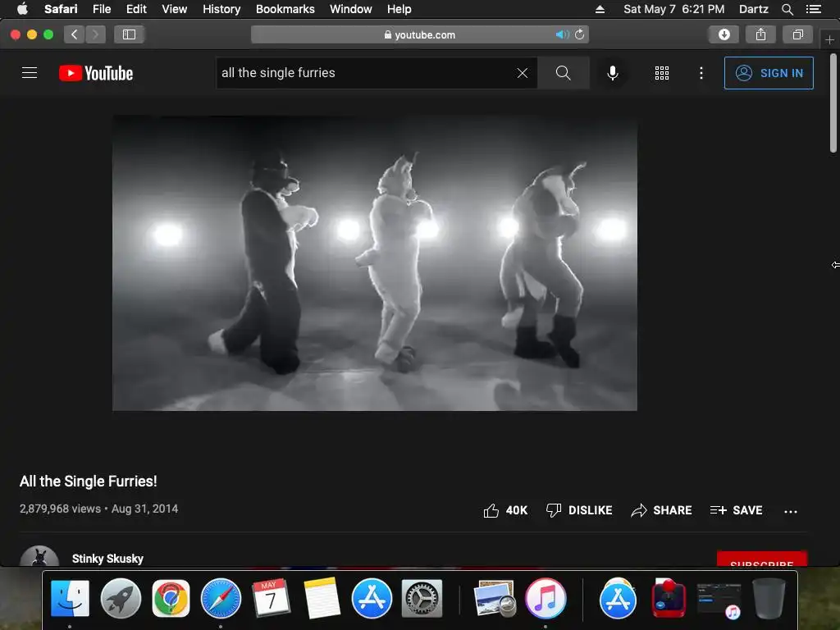
Task: Click the eject icon in the menu bar
Action: [x=600, y=9]
